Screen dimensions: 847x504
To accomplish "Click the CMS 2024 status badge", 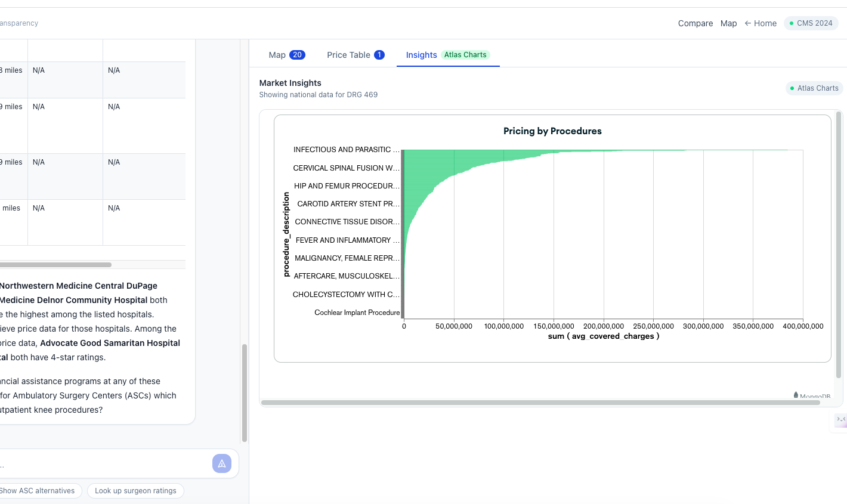I will click(811, 23).
